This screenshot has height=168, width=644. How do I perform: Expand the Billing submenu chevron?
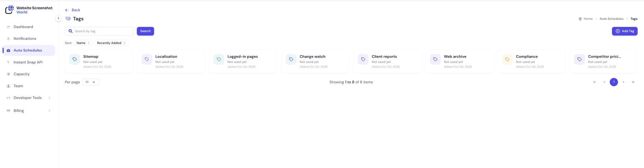[49, 111]
